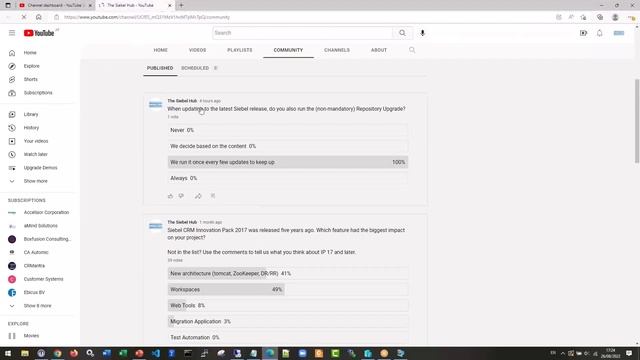This screenshot has width=640, height=360.
Task: Select poll option Always
Action: pos(288,178)
